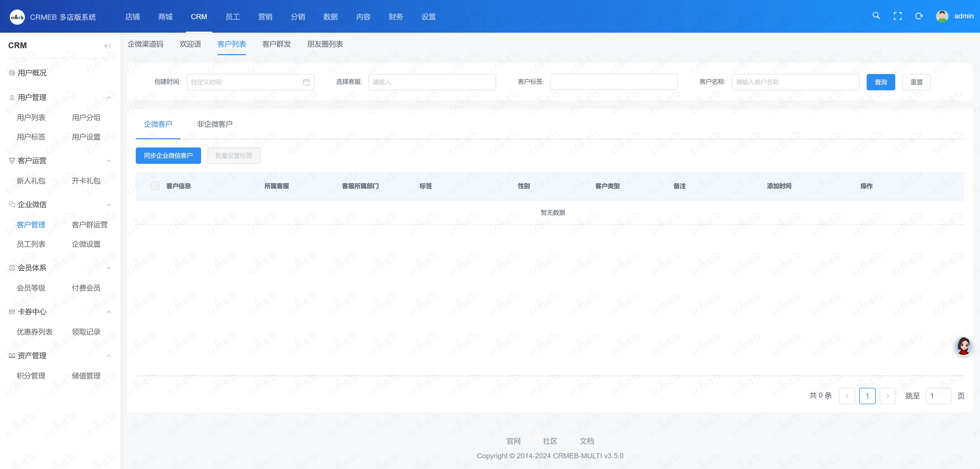
Task: Collapse the 企业微信 section chevron
Action: tap(109, 205)
